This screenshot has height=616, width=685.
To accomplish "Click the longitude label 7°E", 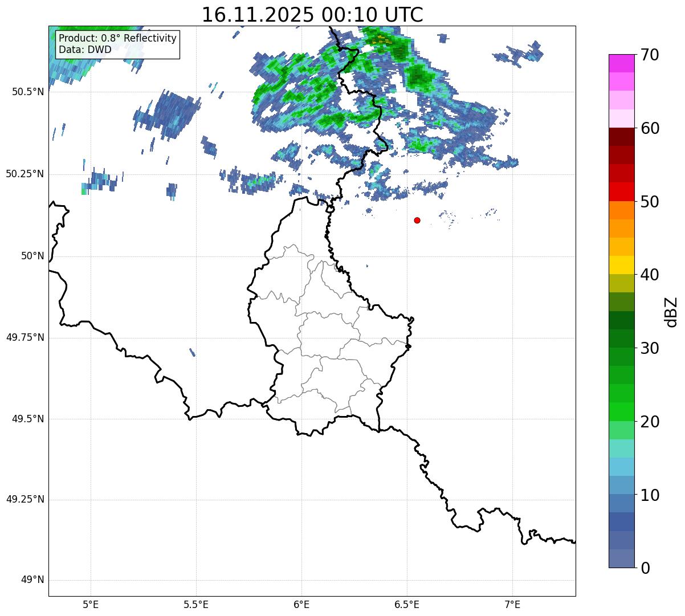I will pyautogui.click(x=512, y=604).
